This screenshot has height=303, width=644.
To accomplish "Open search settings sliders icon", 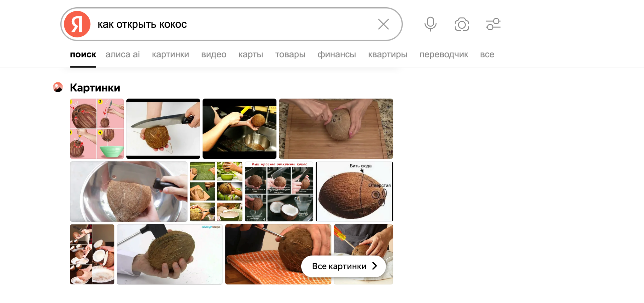I will click(493, 24).
